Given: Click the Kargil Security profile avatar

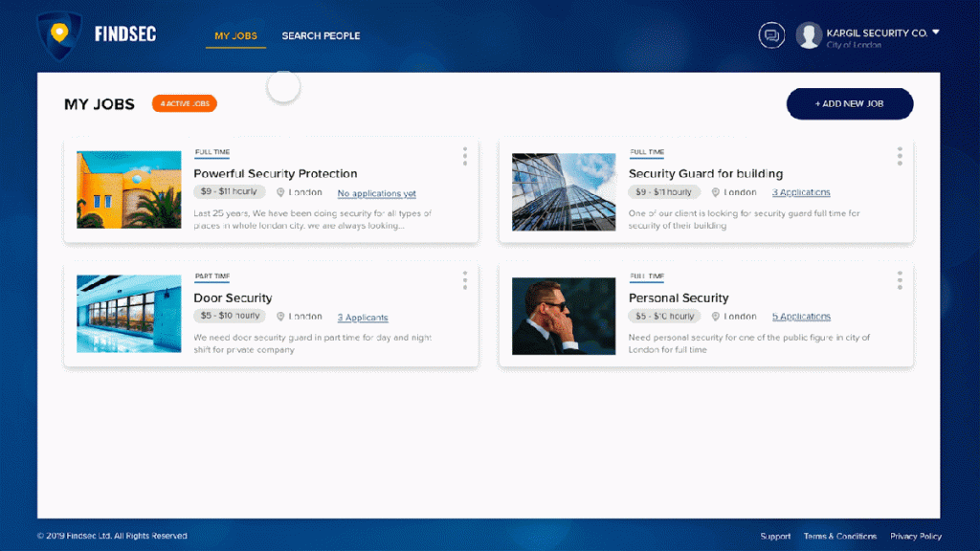Looking at the screenshot, I should pyautogui.click(x=809, y=35).
